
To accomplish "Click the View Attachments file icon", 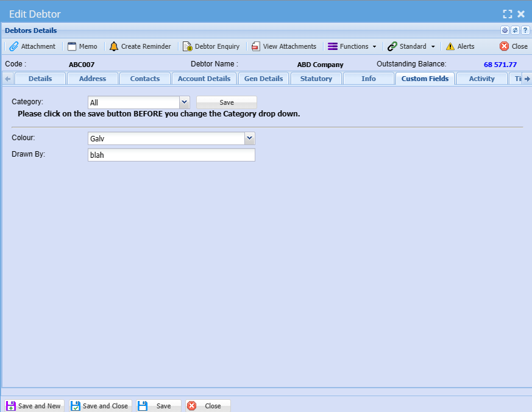I will tap(255, 46).
